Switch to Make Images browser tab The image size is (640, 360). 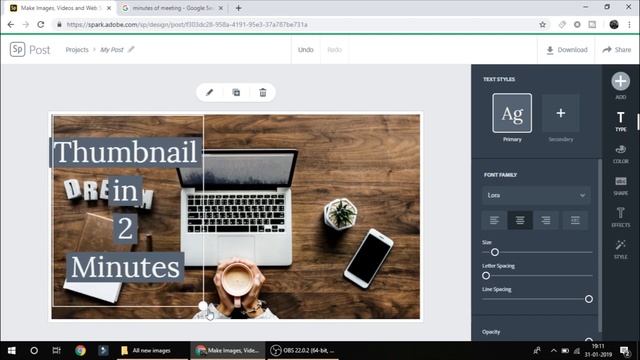point(59,8)
